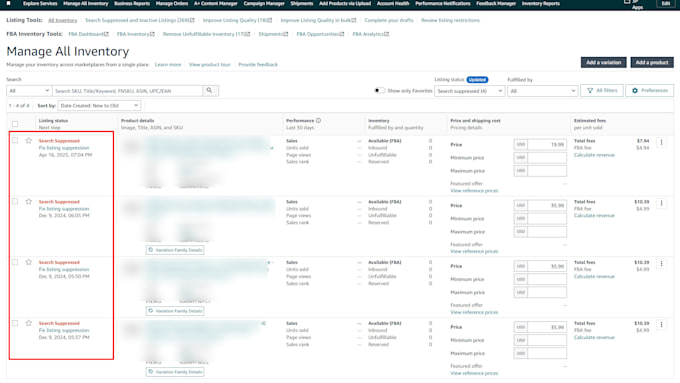This screenshot has width=680, height=383.
Task: Open Explore Services in the top navigation
Action: (x=40, y=3)
